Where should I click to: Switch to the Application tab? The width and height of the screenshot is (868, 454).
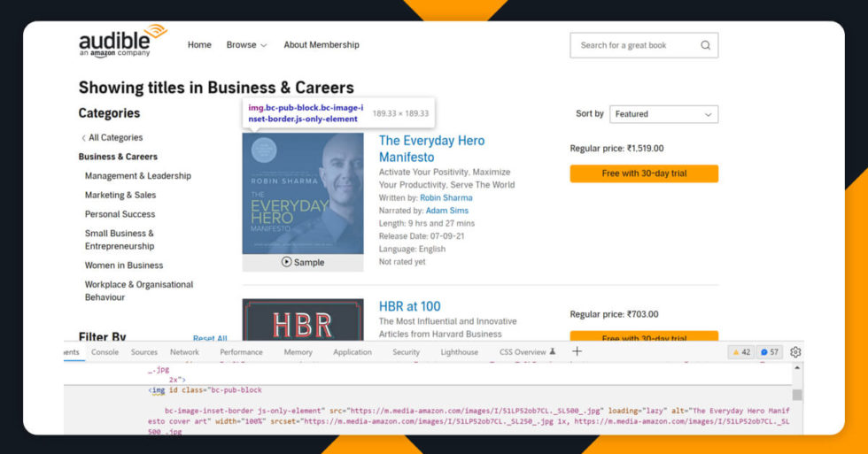pos(353,352)
